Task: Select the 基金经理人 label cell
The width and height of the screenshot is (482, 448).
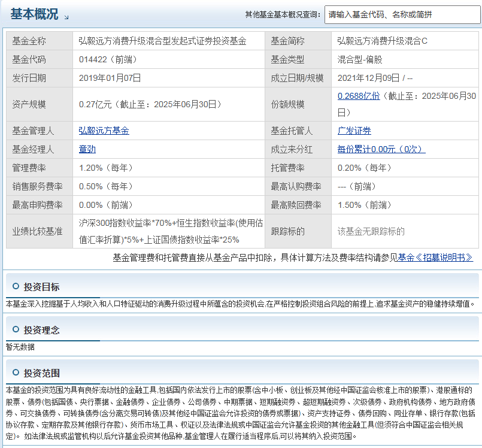Action: point(40,149)
